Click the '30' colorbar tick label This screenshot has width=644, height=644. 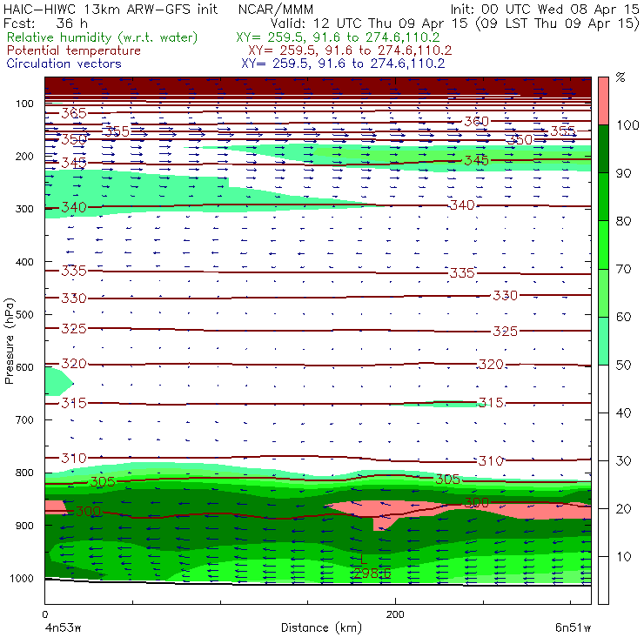click(623, 461)
